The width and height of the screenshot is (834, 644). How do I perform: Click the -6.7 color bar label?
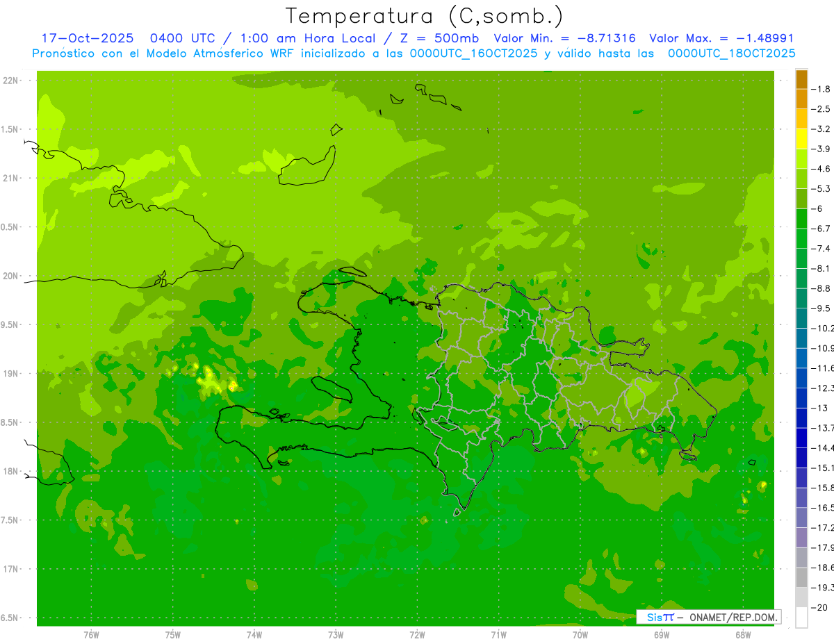click(821, 229)
